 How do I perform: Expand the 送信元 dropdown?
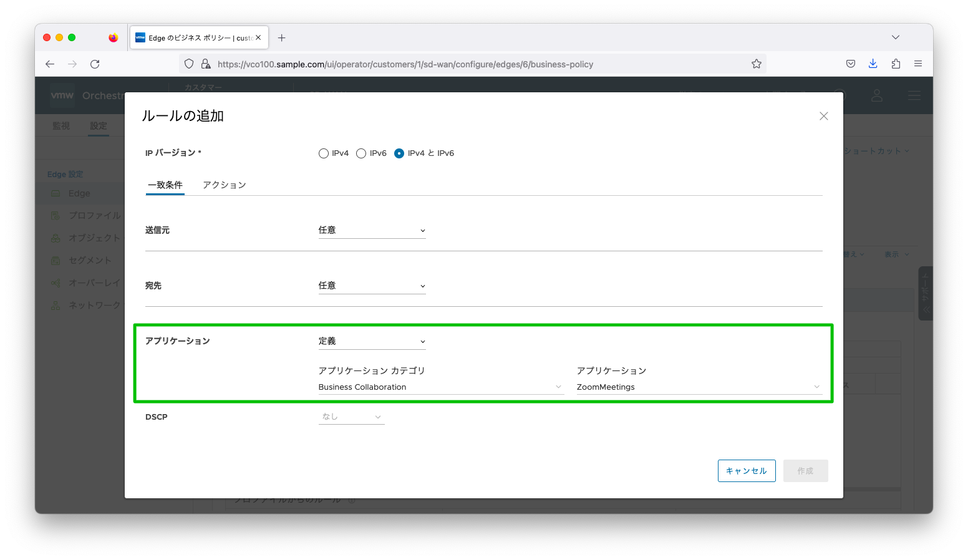(372, 230)
